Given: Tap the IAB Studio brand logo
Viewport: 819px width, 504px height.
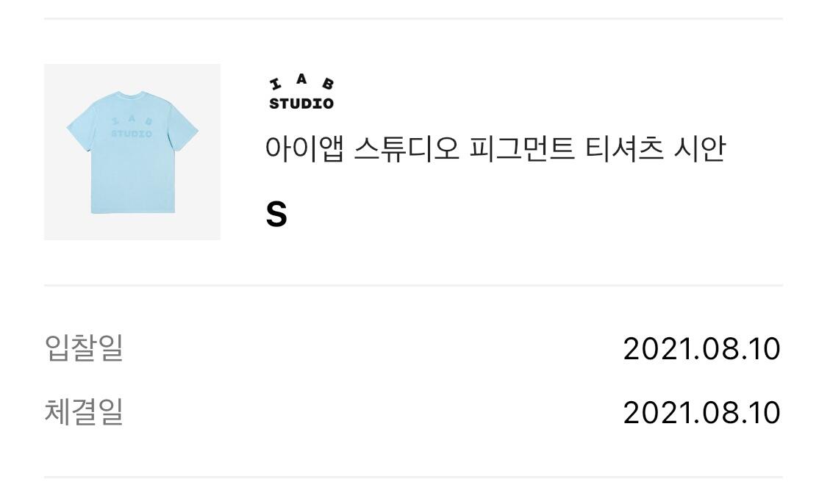Looking at the screenshot, I should click(301, 93).
